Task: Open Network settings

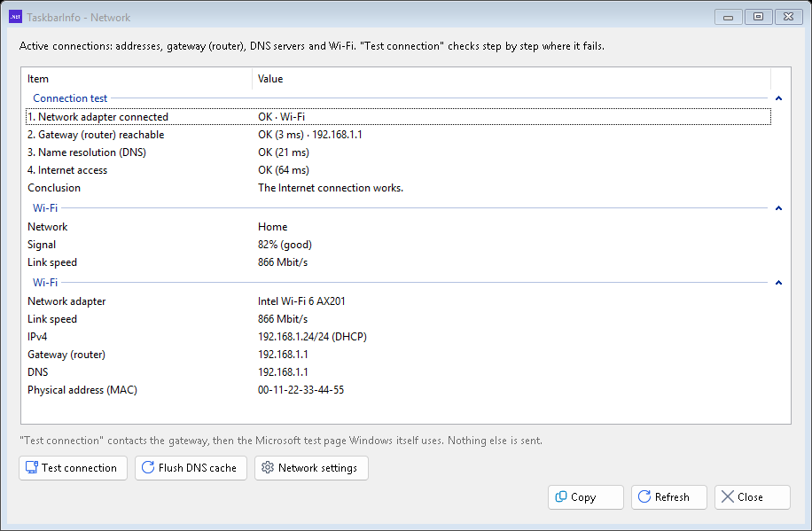Action: [311, 468]
